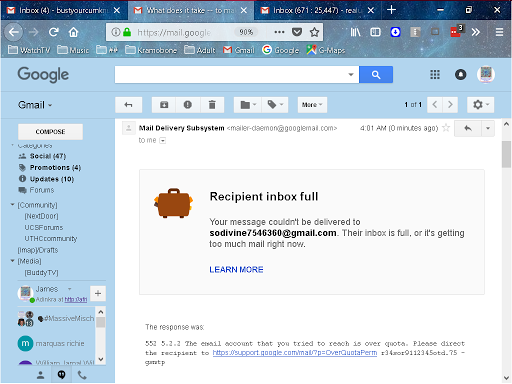Star the Mail Delivery Subsystem message
The image size is (512, 384).
(446, 128)
